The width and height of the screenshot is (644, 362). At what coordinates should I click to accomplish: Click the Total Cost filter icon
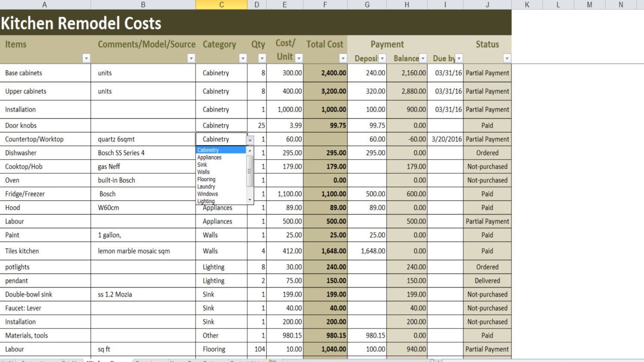click(x=343, y=58)
